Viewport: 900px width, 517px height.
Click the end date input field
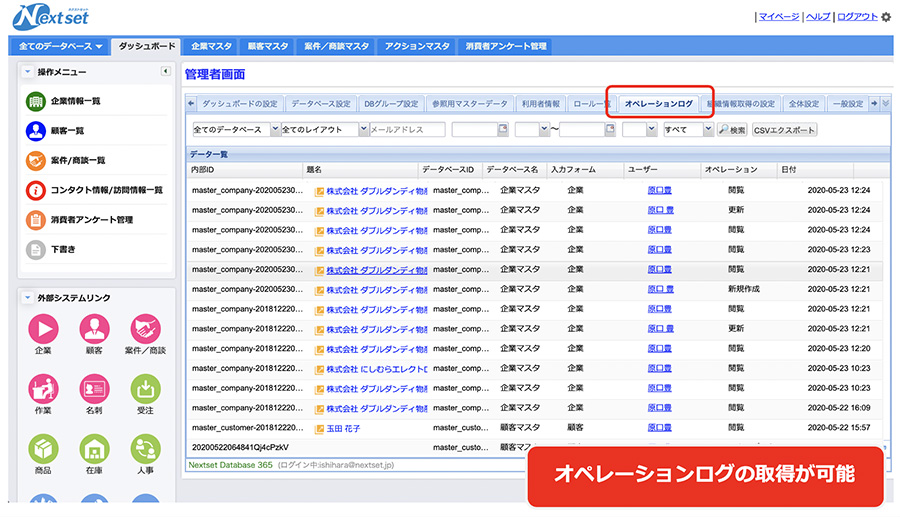[x=581, y=130]
